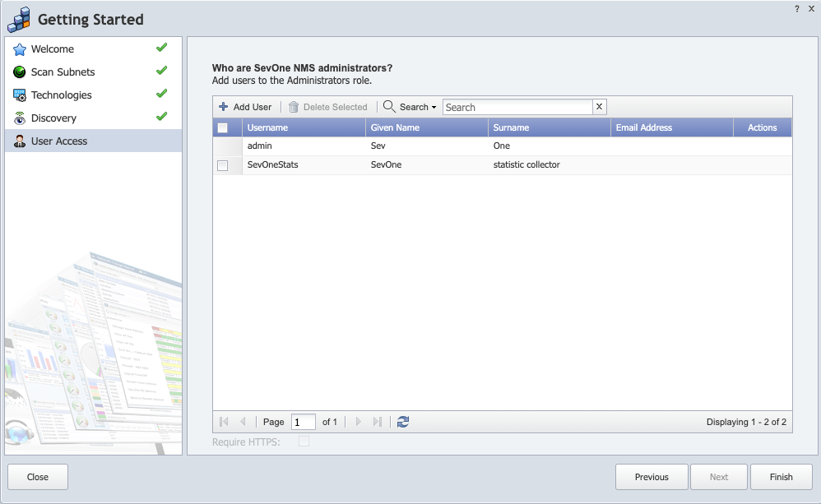Close the Getting Started dialog via X

(x=812, y=8)
